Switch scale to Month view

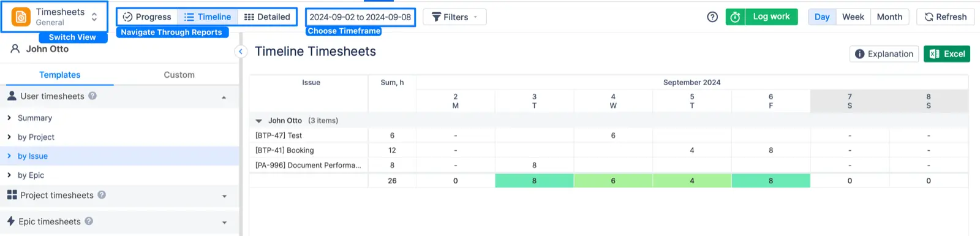pyautogui.click(x=889, y=17)
